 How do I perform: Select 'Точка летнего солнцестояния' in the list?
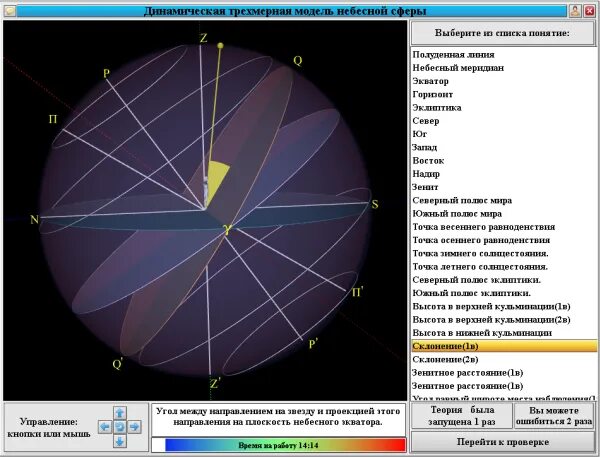click(504, 267)
